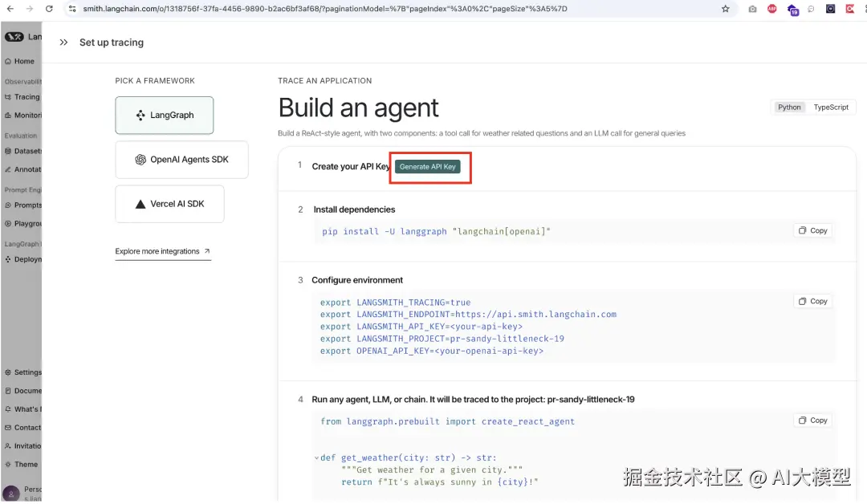Image resolution: width=867 pixels, height=504 pixels.
Task: Open Prompts in the sidebar
Action: [22, 205]
